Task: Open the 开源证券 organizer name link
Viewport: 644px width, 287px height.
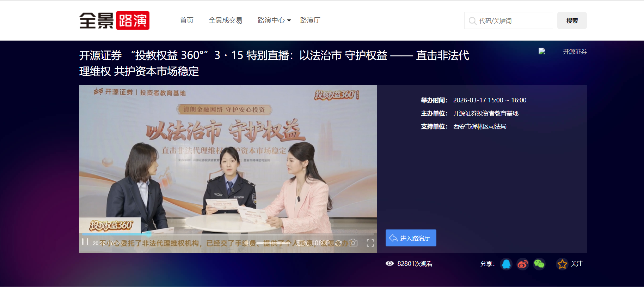Action: (x=575, y=52)
